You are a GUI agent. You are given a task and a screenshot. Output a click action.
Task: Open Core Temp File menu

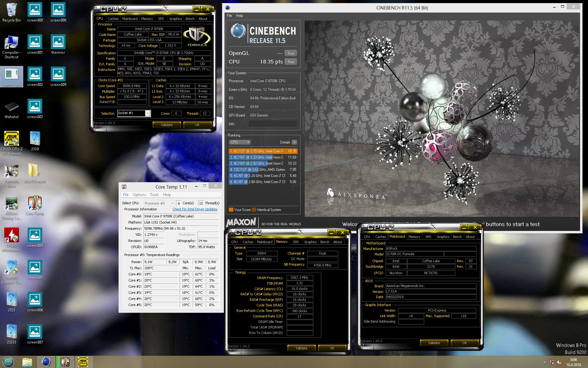point(126,195)
